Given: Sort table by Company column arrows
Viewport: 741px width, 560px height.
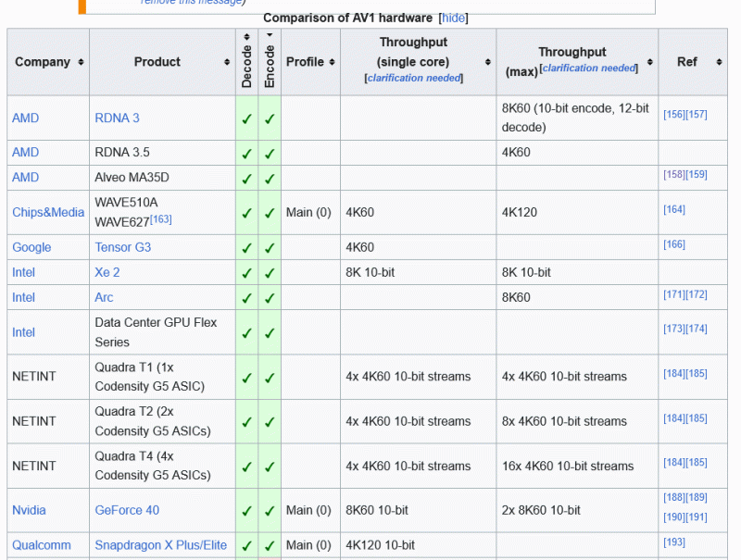Looking at the screenshot, I should click(x=81, y=62).
